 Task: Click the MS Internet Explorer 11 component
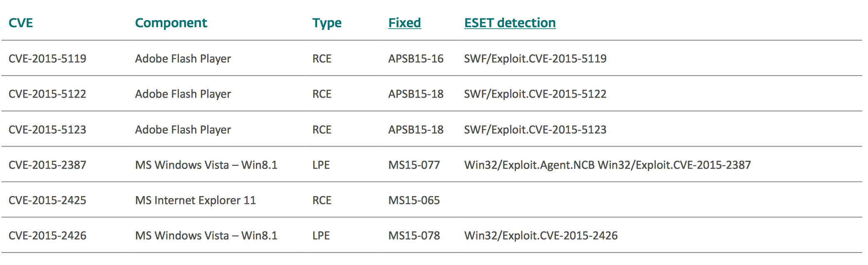pos(195,200)
